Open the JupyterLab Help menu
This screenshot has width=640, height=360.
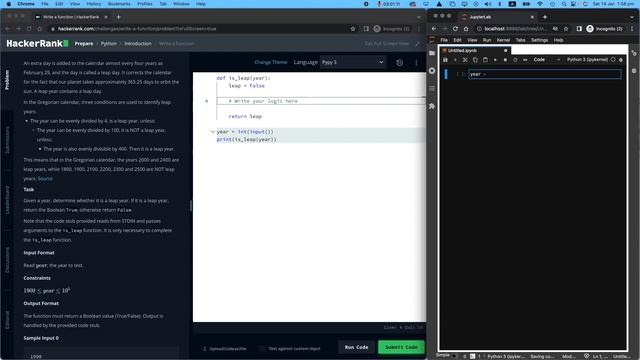point(558,40)
